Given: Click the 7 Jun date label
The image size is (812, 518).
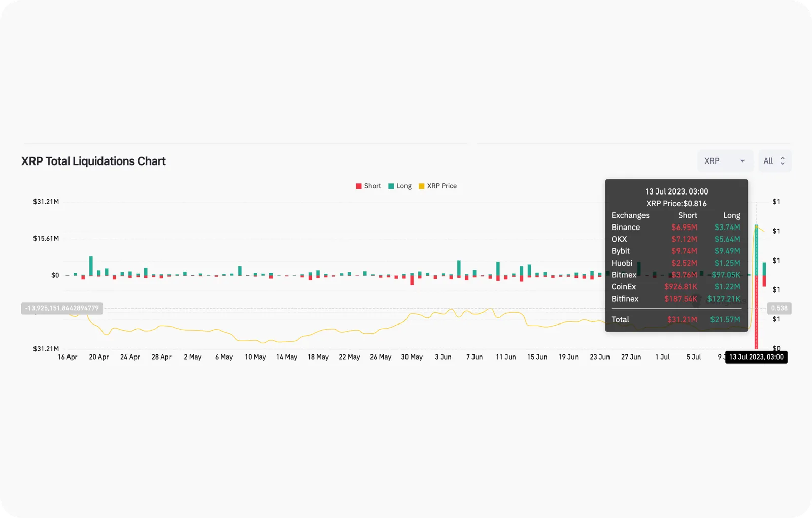Looking at the screenshot, I should 475,357.
